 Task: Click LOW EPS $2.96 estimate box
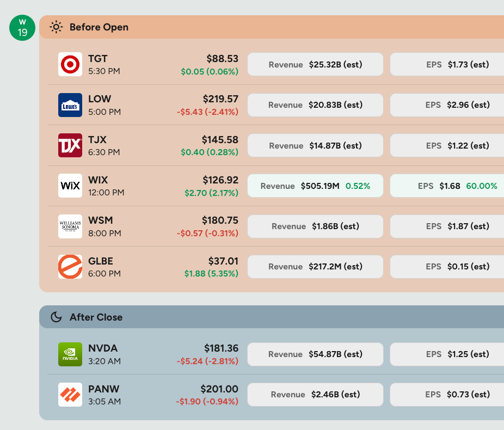click(x=447, y=105)
